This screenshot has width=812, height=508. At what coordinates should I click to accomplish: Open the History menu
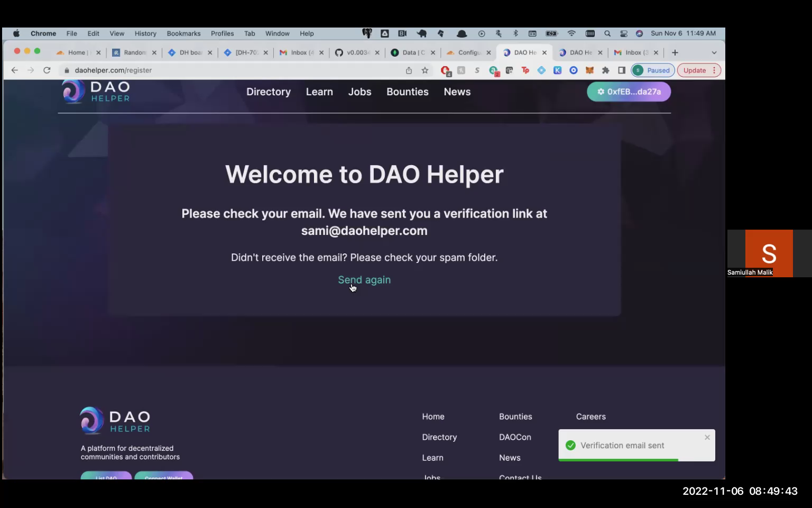tap(145, 33)
